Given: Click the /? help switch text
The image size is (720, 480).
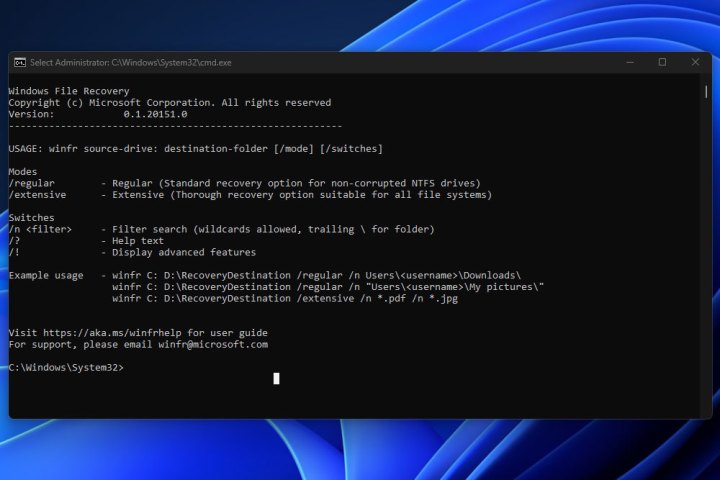Looking at the screenshot, I should tap(15, 241).
